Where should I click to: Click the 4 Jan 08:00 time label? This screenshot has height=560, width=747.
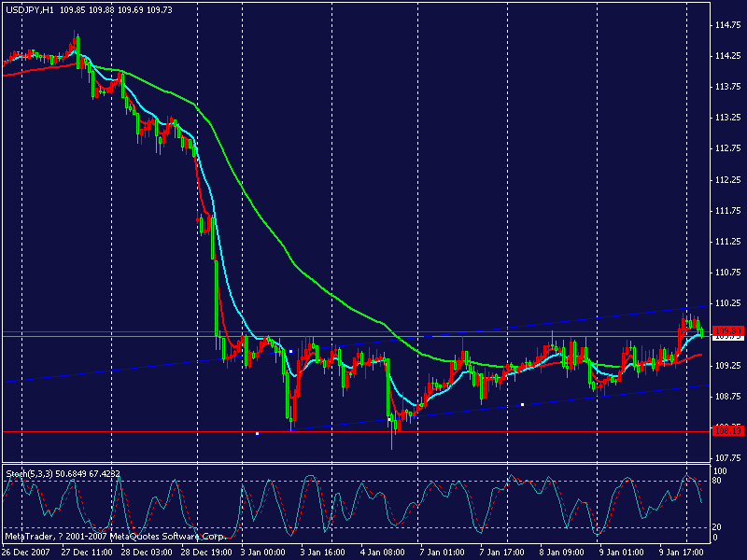tap(382, 553)
